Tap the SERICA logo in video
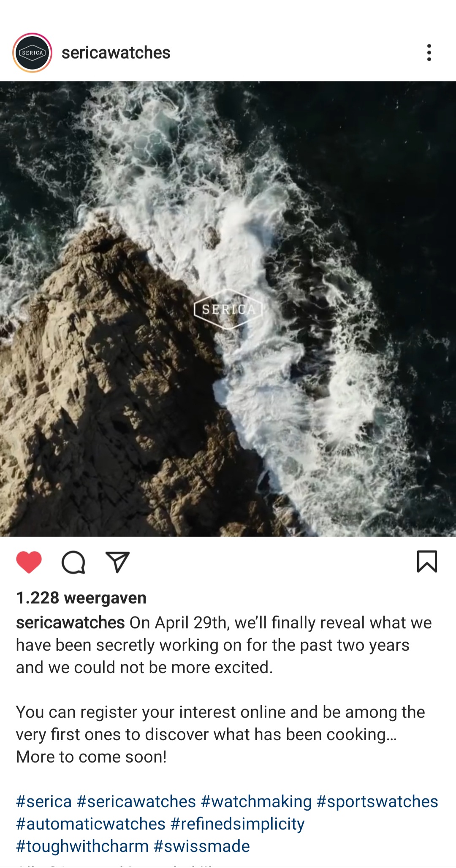 click(228, 309)
